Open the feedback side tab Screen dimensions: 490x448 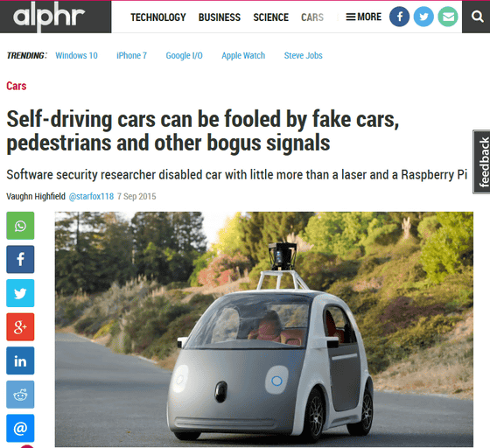click(481, 162)
